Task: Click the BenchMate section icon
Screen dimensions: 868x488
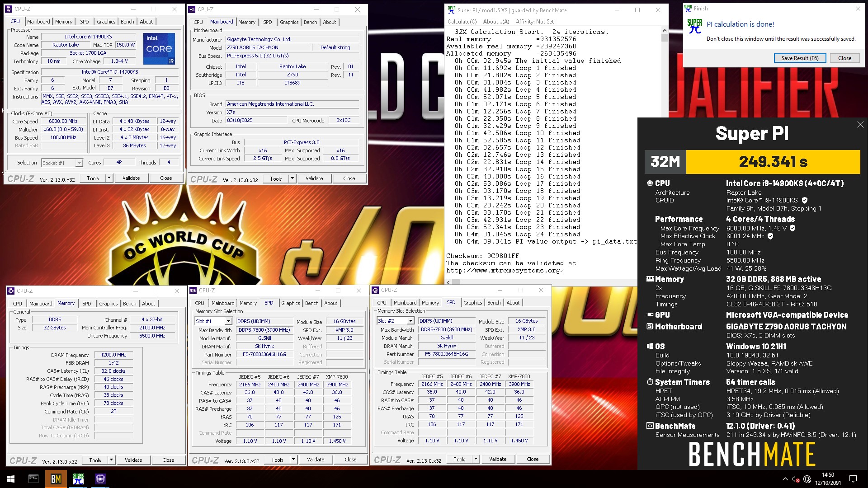Action: click(650, 426)
